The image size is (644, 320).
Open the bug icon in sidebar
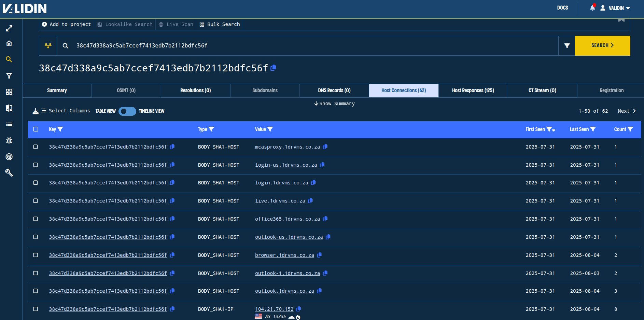tap(9, 140)
